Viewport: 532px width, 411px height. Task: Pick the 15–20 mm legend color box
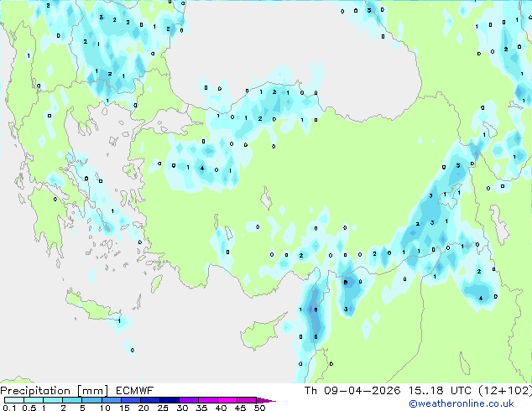pos(130,400)
